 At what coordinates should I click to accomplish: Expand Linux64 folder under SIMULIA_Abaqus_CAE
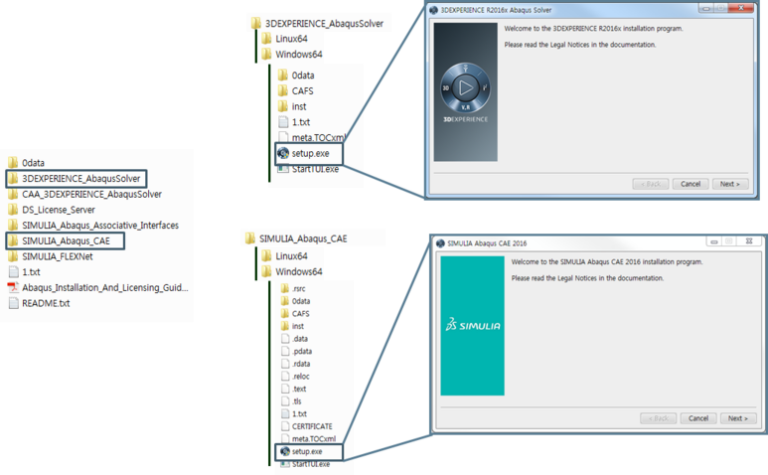tap(282, 255)
